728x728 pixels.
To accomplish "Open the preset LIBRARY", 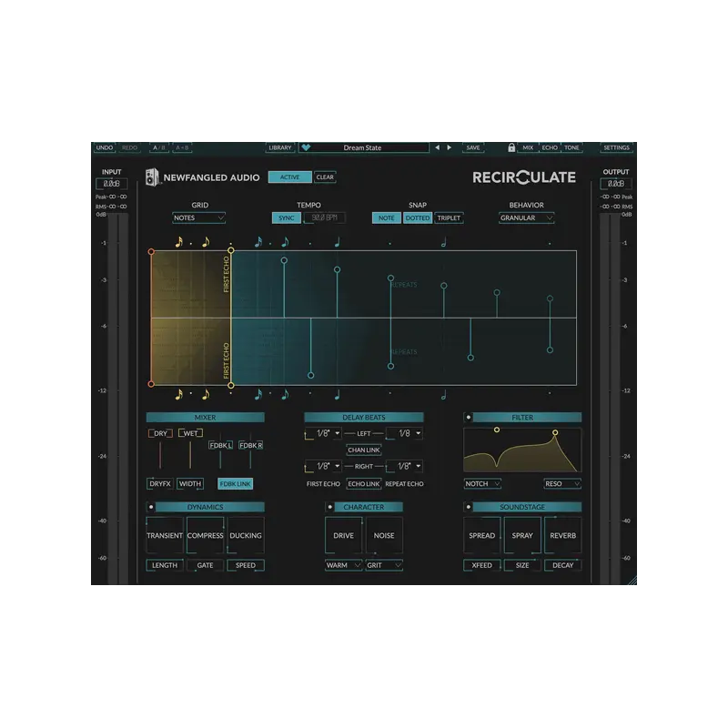I will pos(280,147).
